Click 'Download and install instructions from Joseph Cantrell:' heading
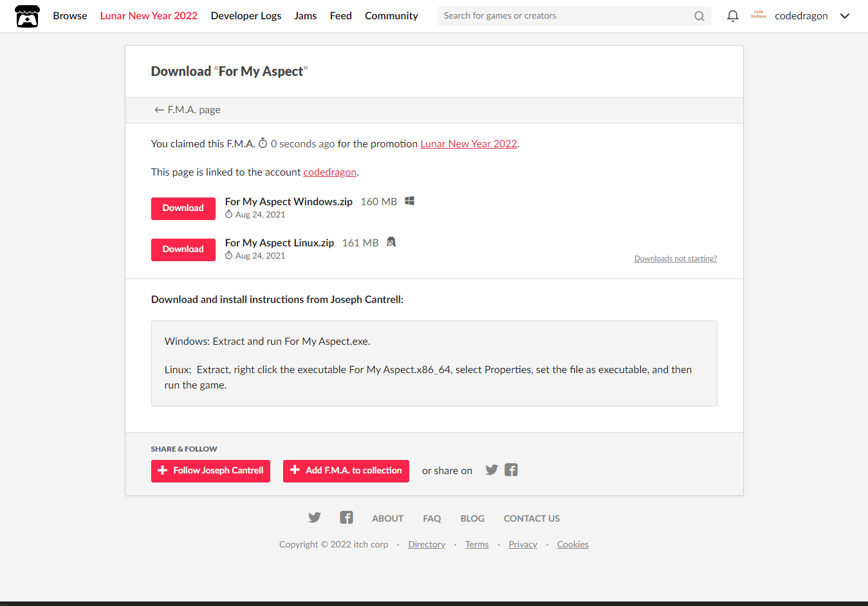868x606 pixels. pos(277,300)
